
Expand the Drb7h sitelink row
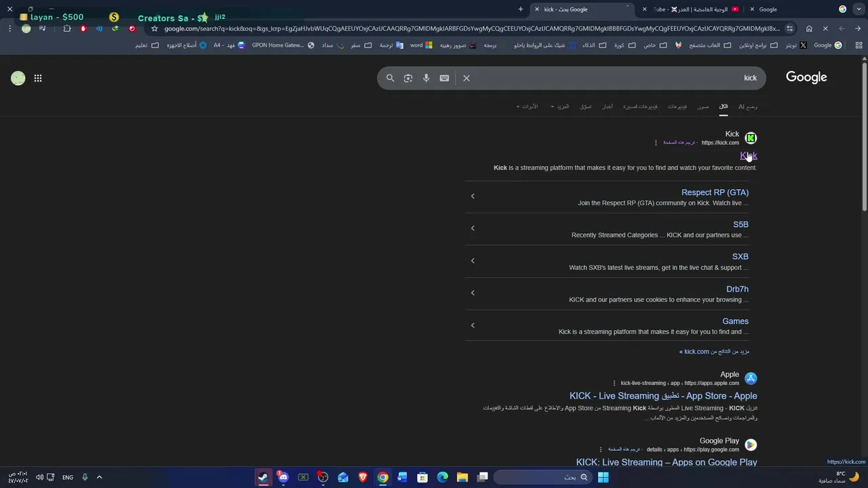click(473, 293)
